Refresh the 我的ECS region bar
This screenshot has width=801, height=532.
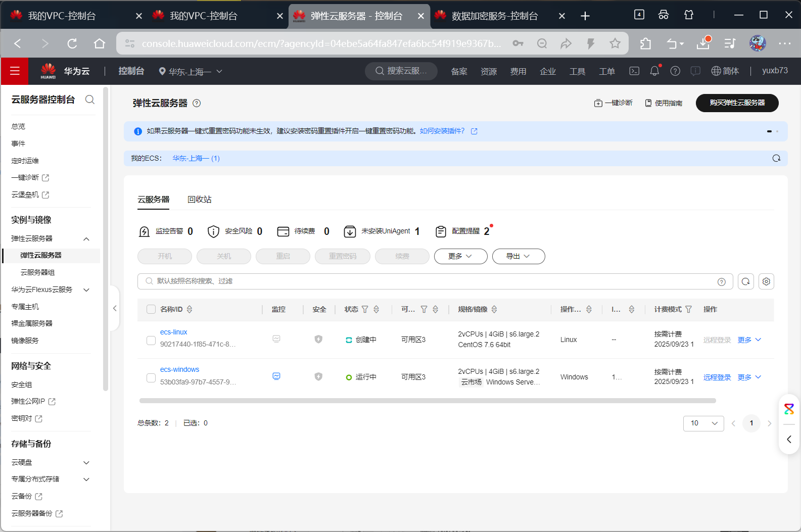coord(776,158)
